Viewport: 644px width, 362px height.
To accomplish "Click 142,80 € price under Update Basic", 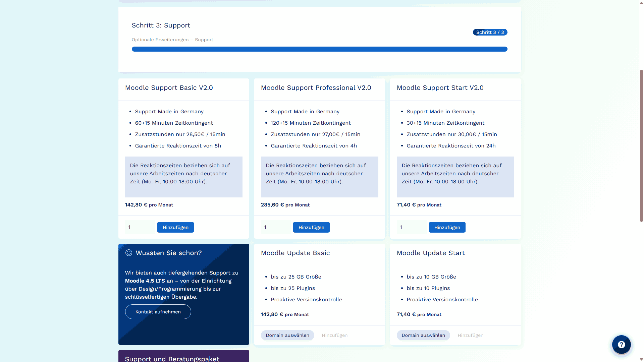I will click(285, 314).
